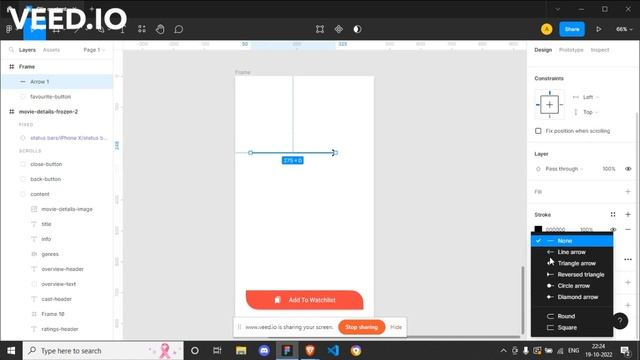Viewport: 640px width, 360px height.
Task: Click Hide on sharing notification
Action: (x=396, y=327)
